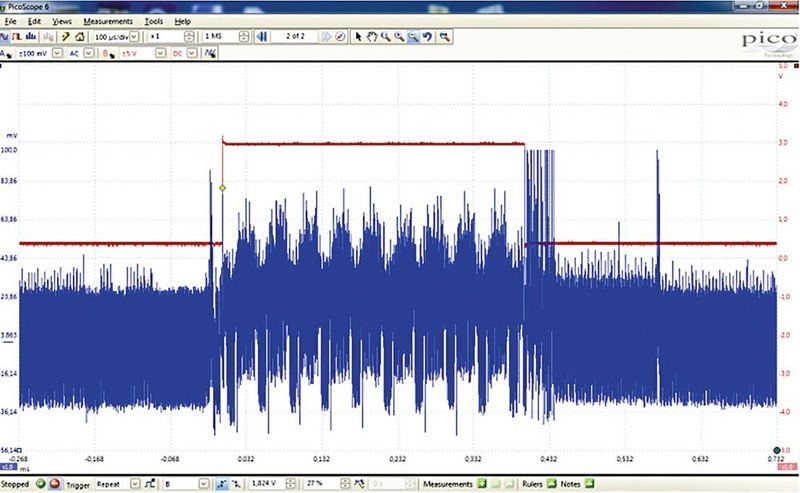Open channel A ±100 mV range dropdown
The height and width of the screenshot is (493, 800).
pos(57,52)
